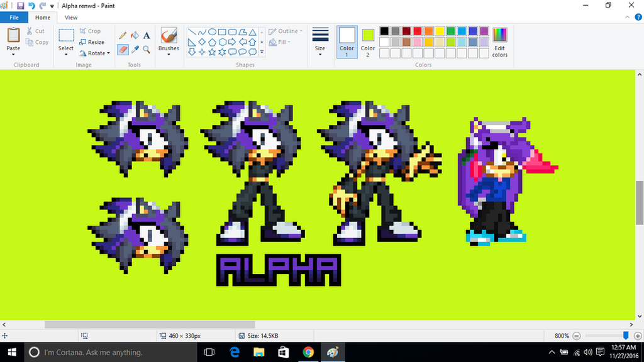The height and width of the screenshot is (362, 644).
Task: Expand the Rotate dropdown
Action: click(108, 53)
